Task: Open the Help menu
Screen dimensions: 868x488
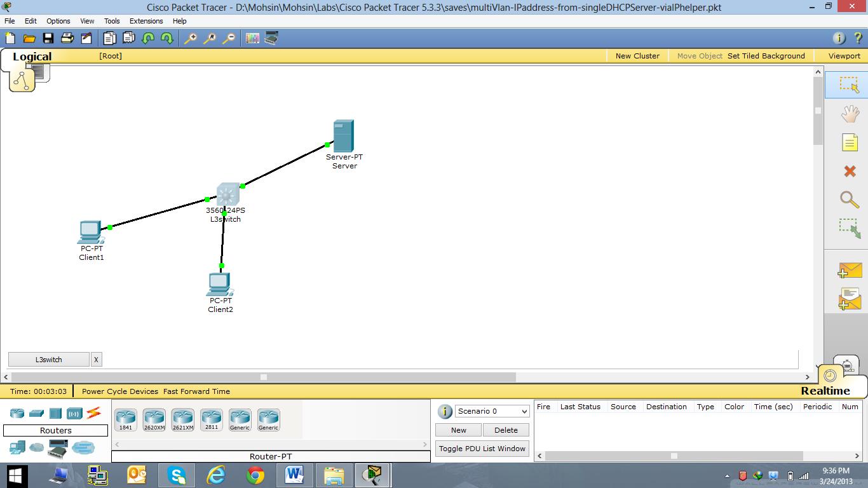Action: click(180, 21)
